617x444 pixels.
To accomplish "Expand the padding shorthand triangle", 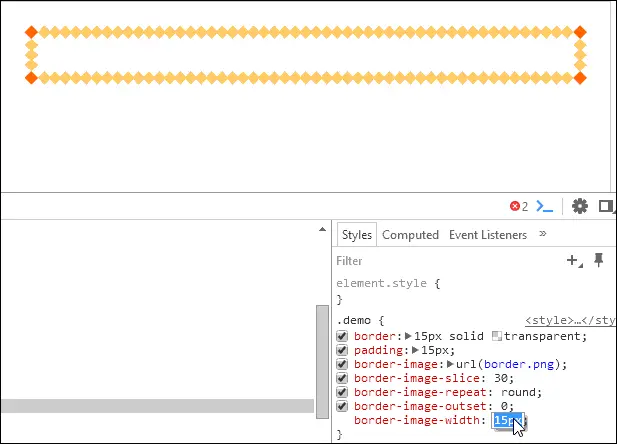I will point(415,350).
